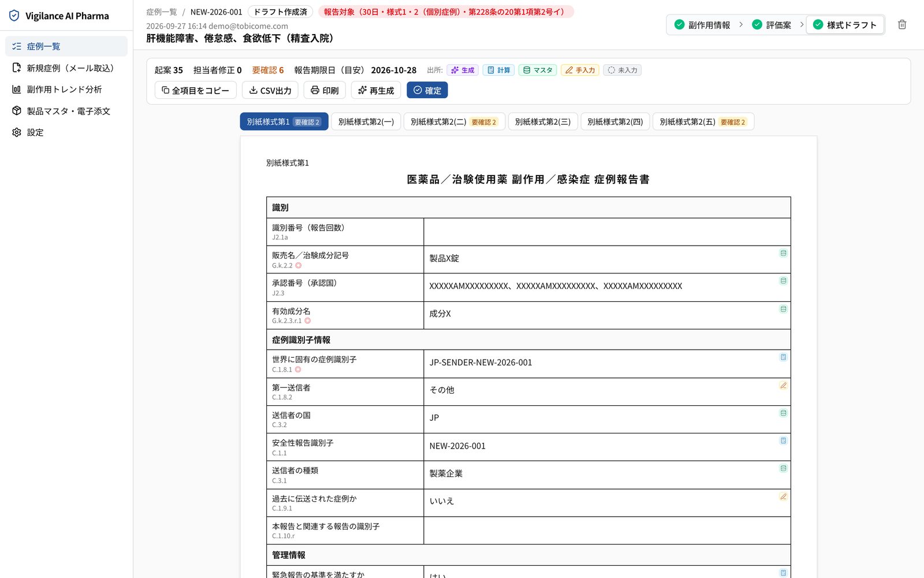This screenshot has height=578, width=924.
Task: Select the 様式ドラフト step
Action: point(845,25)
